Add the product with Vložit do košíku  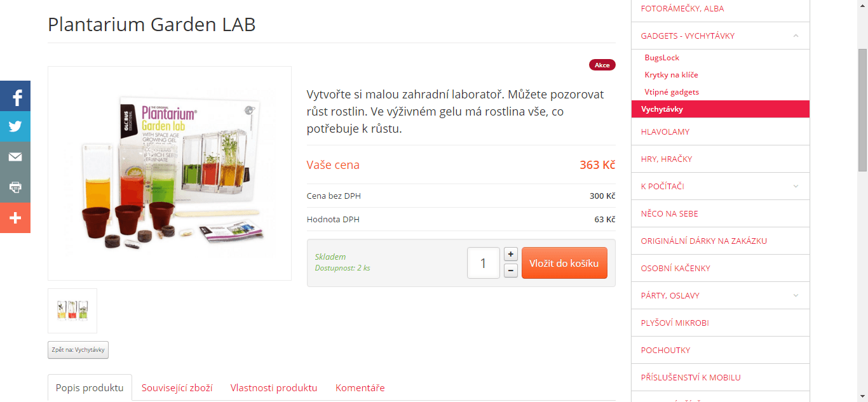pyautogui.click(x=564, y=263)
